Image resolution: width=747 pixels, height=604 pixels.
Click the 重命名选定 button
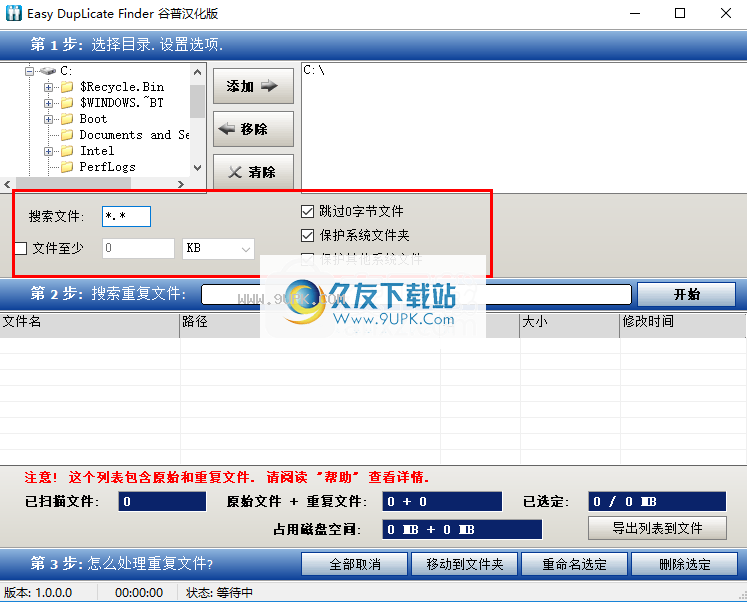pyautogui.click(x=575, y=564)
